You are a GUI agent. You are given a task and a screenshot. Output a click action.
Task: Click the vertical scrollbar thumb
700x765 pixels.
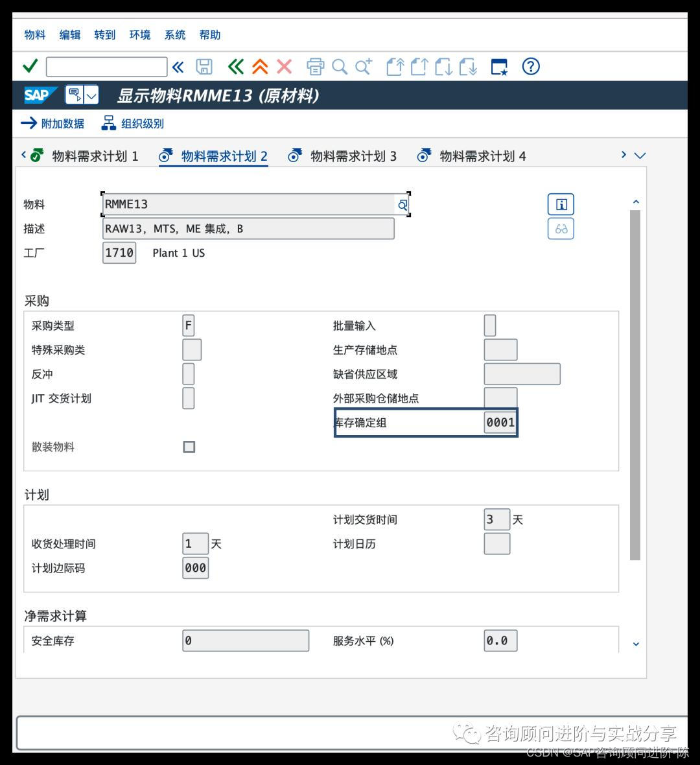pyautogui.click(x=635, y=385)
